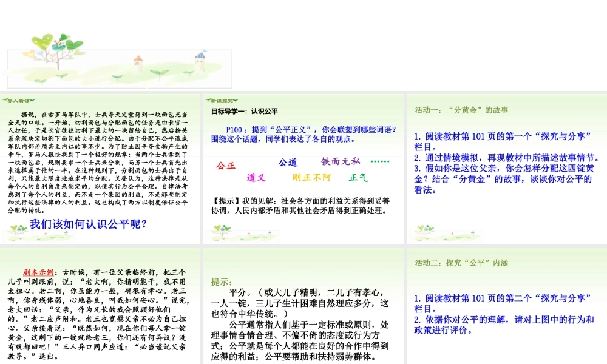
Task: Click the footer decoration on the 认识公平 slide
Action: tap(232, 233)
